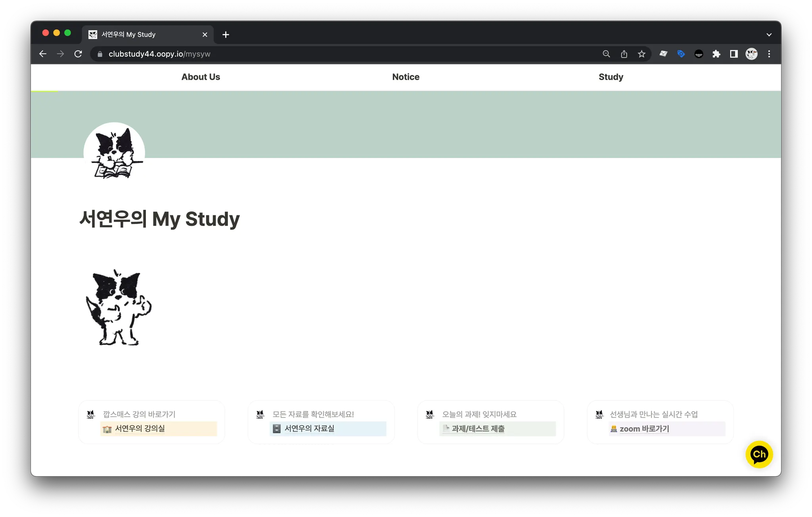The width and height of the screenshot is (812, 517).
Task: Click the browser back arrow
Action: (43, 54)
